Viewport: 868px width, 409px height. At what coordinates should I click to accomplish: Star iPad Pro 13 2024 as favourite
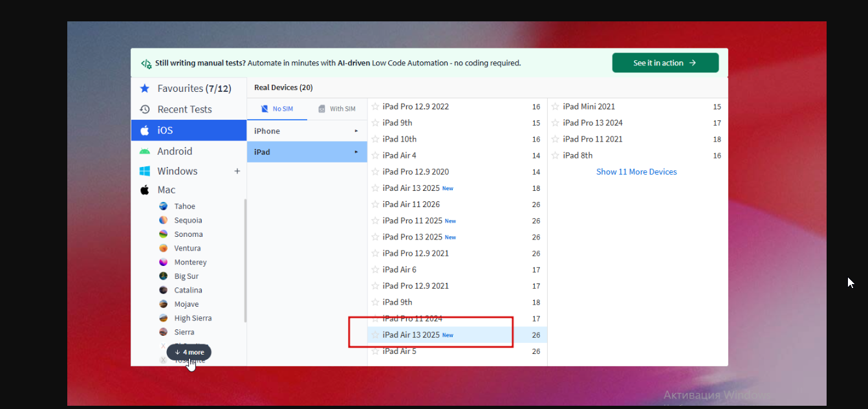click(x=556, y=123)
